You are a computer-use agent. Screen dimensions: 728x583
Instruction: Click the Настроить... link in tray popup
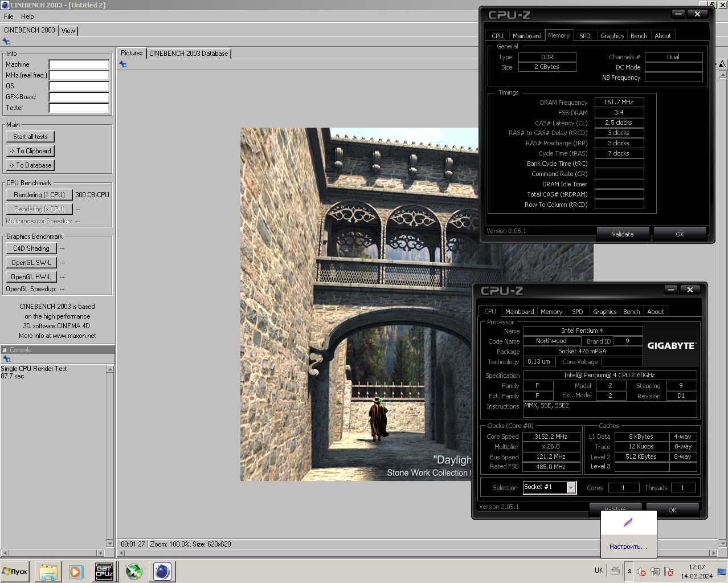pyautogui.click(x=628, y=547)
